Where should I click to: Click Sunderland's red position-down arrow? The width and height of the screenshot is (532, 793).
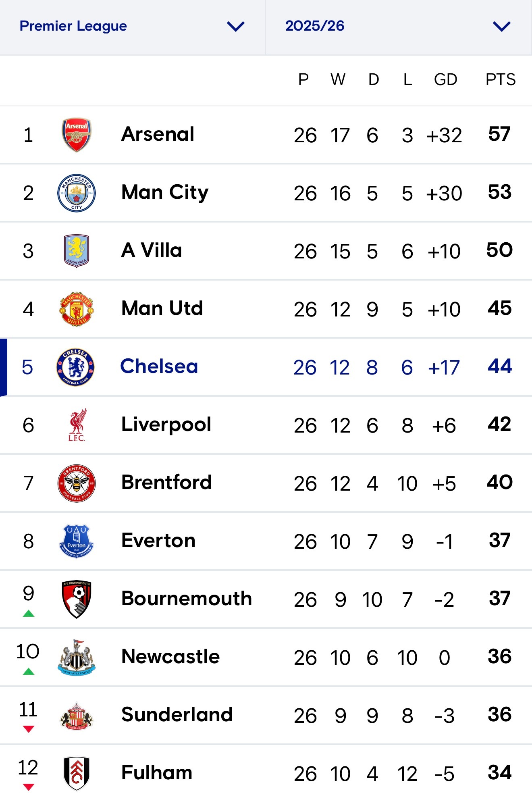(29, 729)
